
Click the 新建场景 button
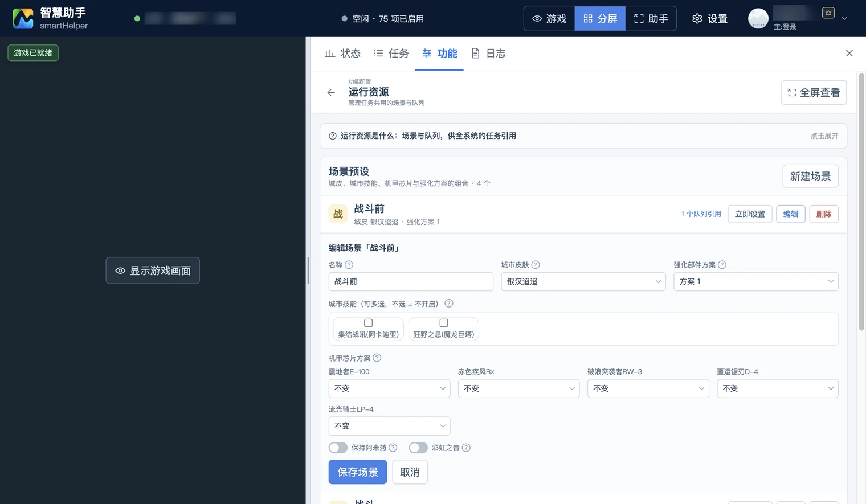tap(810, 176)
